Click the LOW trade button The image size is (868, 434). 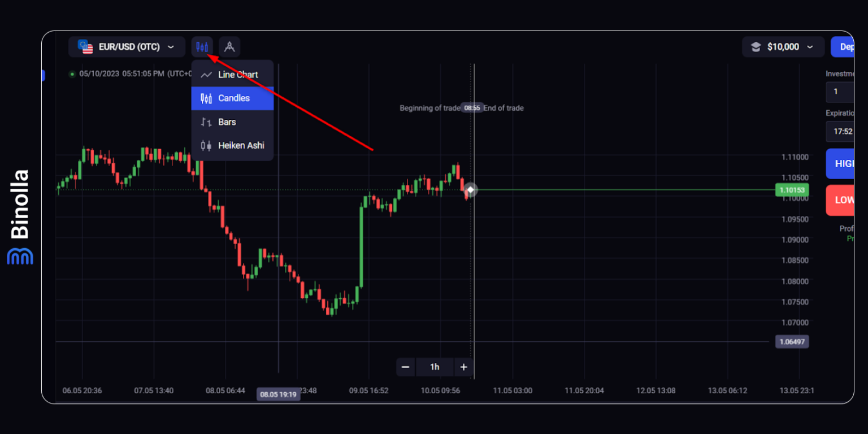click(844, 200)
